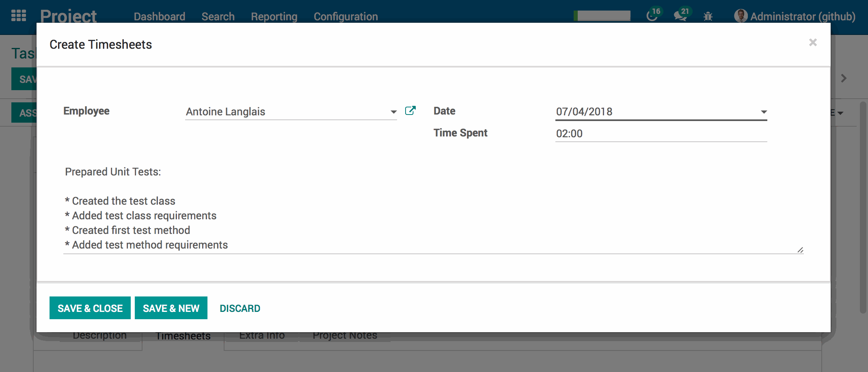The height and width of the screenshot is (372, 868).
Task: Switch to the Description tab behind dialog
Action: pos(100,336)
